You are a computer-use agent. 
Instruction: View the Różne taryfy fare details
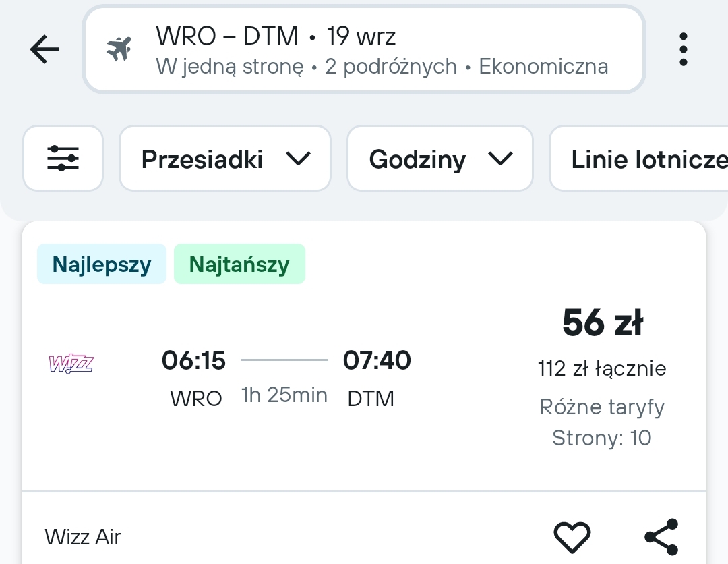pyautogui.click(x=602, y=407)
